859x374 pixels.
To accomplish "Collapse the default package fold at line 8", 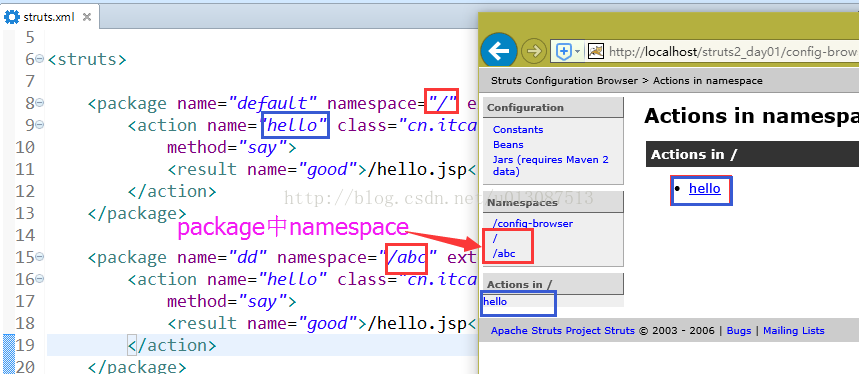I will tap(39, 103).
